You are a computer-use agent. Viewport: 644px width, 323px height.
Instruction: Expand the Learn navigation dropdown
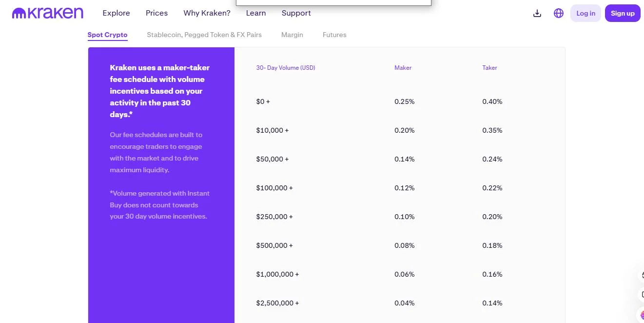(255, 13)
